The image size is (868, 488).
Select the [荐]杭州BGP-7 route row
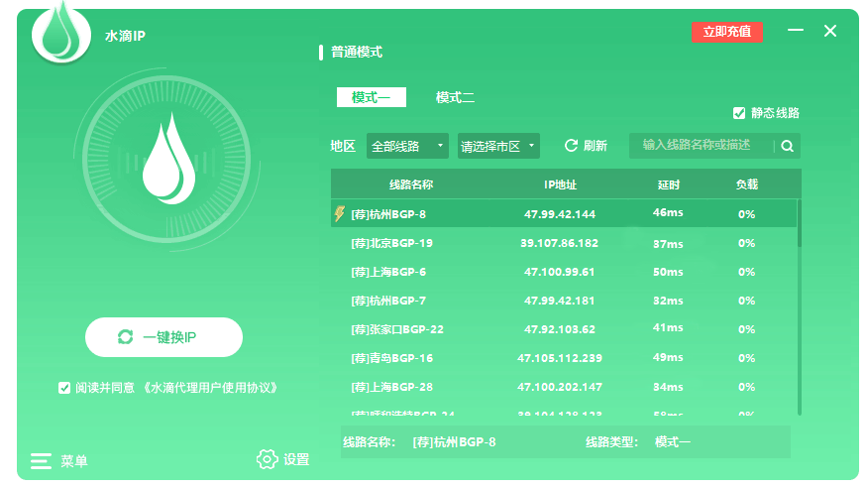pyautogui.click(x=564, y=301)
